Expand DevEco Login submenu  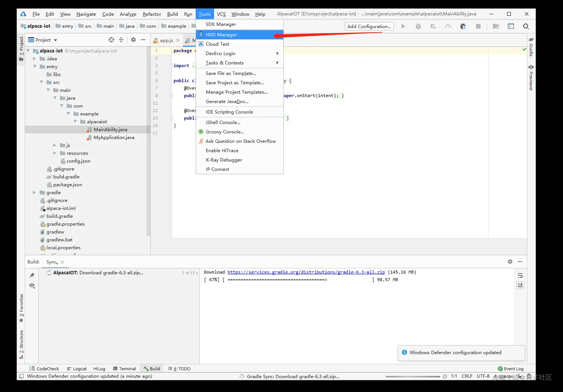tap(240, 53)
